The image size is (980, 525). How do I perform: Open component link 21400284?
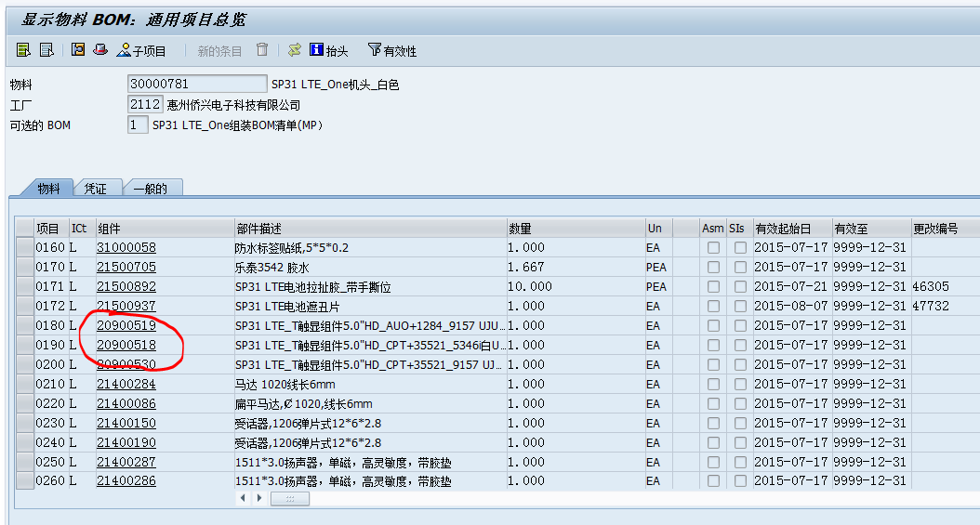pyautogui.click(x=126, y=384)
